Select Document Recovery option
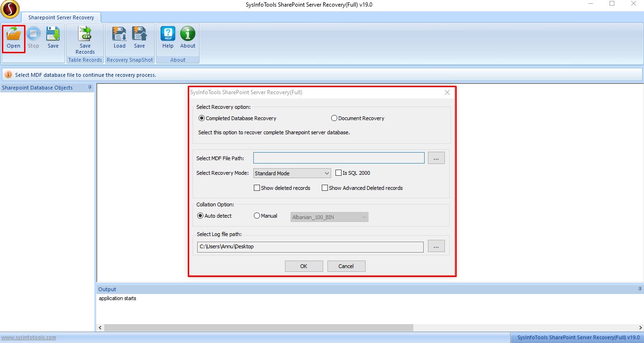The image size is (644, 343). (x=358, y=118)
